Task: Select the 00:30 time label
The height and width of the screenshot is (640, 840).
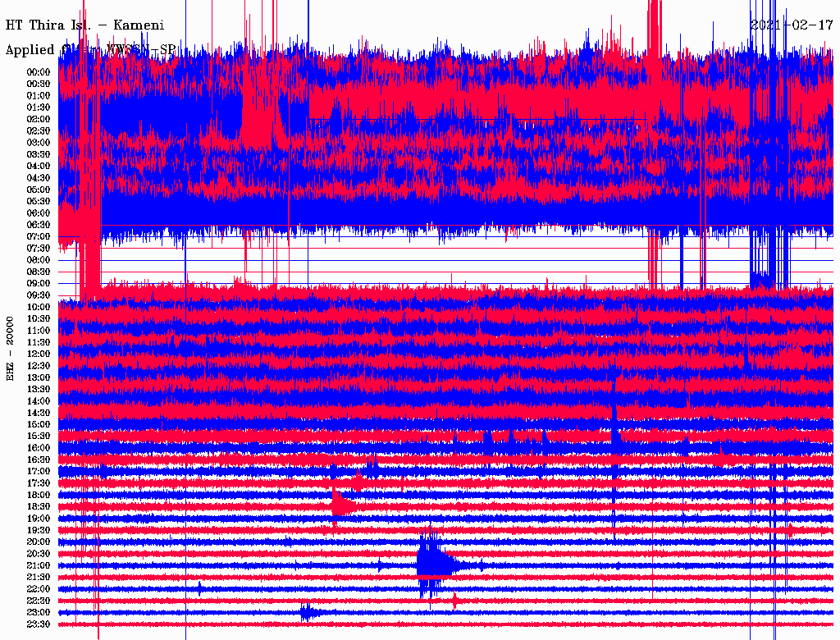Action: pos(39,85)
